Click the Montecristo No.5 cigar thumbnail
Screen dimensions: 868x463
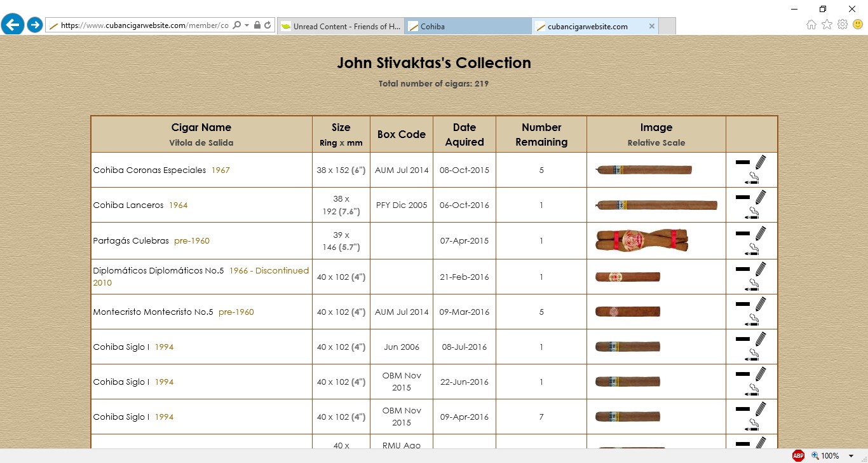coord(628,312)
